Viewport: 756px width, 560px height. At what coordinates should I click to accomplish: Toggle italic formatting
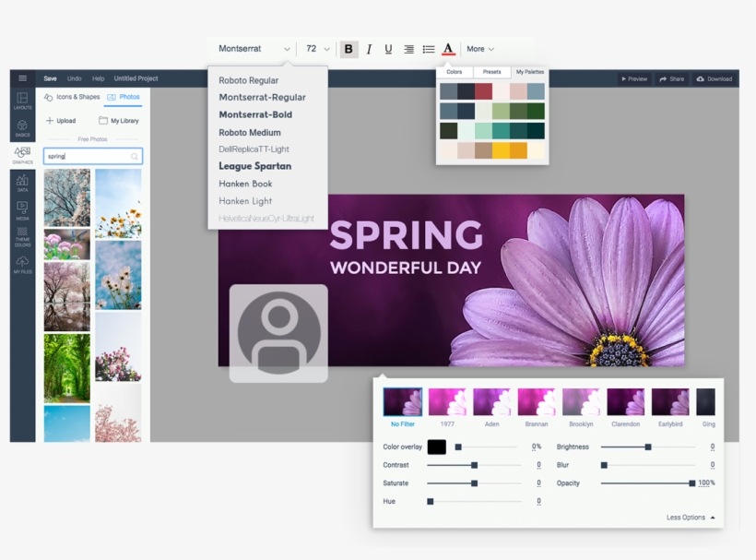369,49
